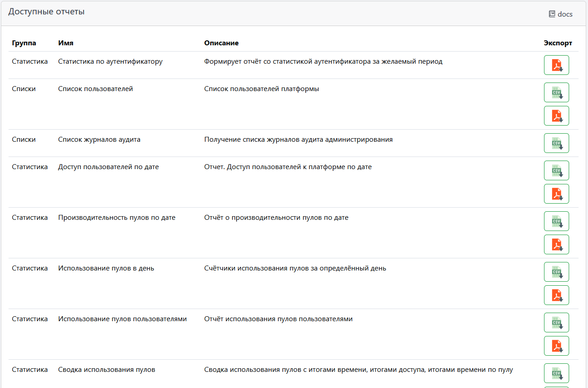Click the Описание column header
The height and width of the screenshot is (388, 588).
click(221, 43)
